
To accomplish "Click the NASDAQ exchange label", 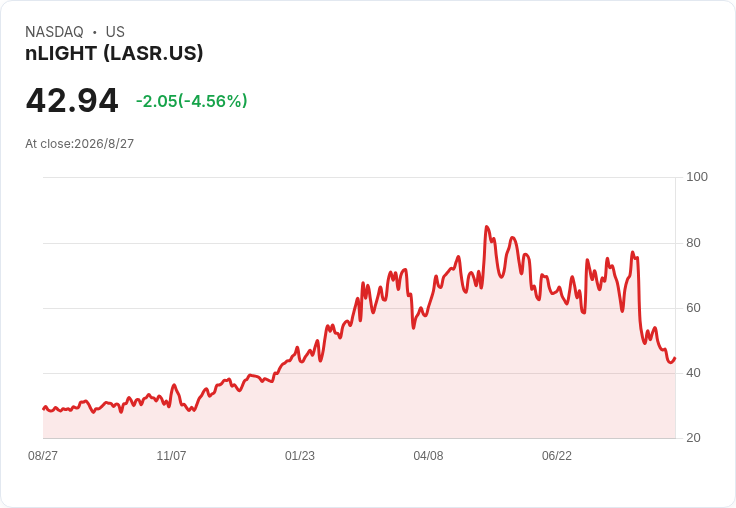I will point(54,32).
